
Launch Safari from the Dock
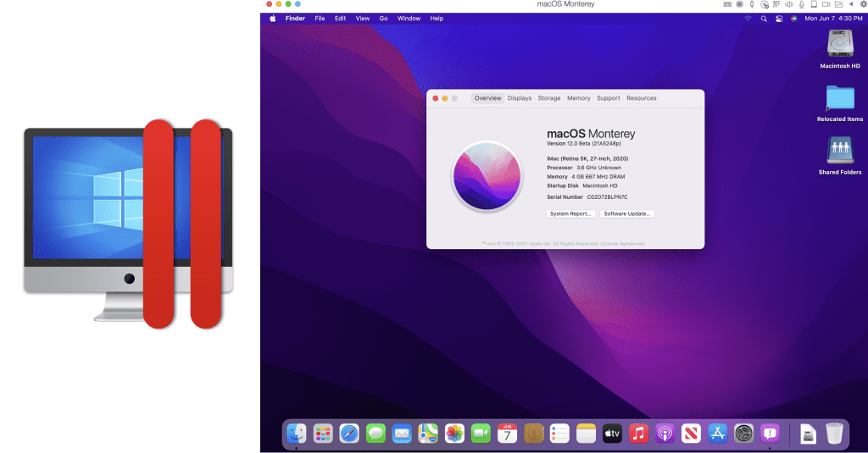[x=348, y=434]
